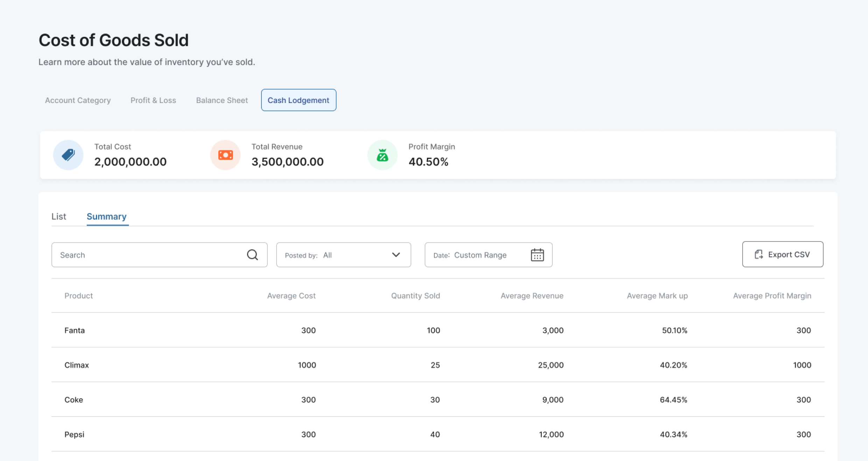Switch to the List tab

pos(59,216)
